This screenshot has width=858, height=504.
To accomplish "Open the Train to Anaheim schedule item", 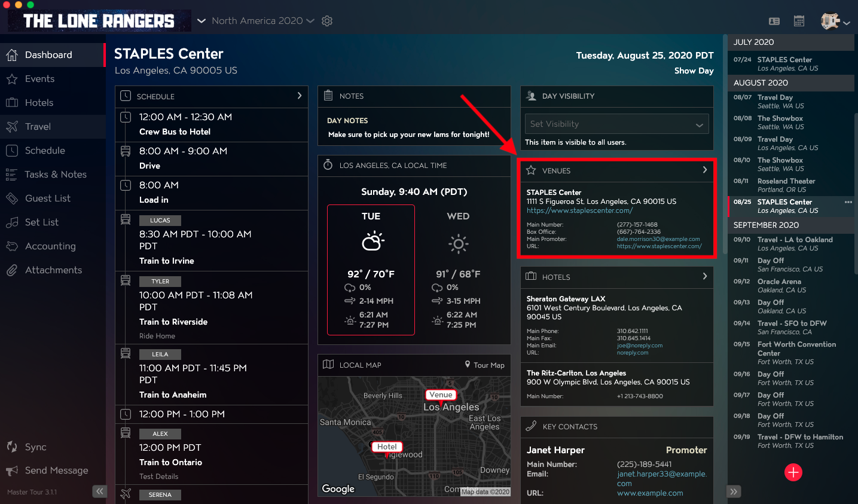I will (x=212, y=375).
